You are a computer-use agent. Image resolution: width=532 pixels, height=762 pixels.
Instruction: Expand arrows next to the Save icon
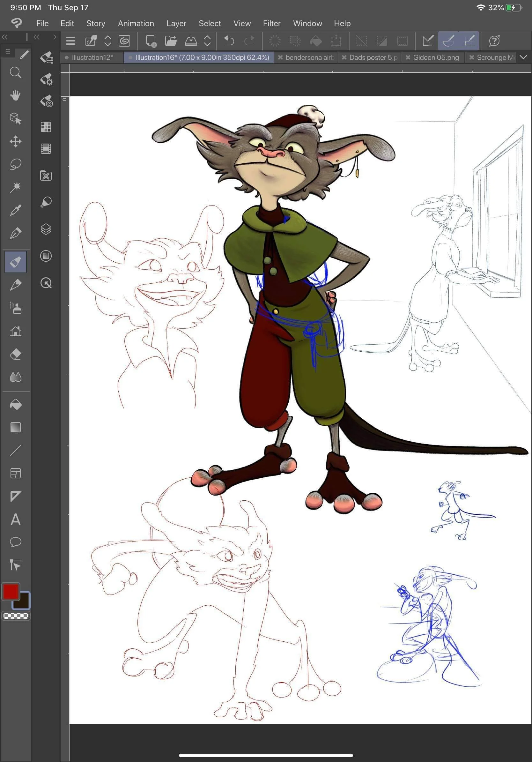207,41
